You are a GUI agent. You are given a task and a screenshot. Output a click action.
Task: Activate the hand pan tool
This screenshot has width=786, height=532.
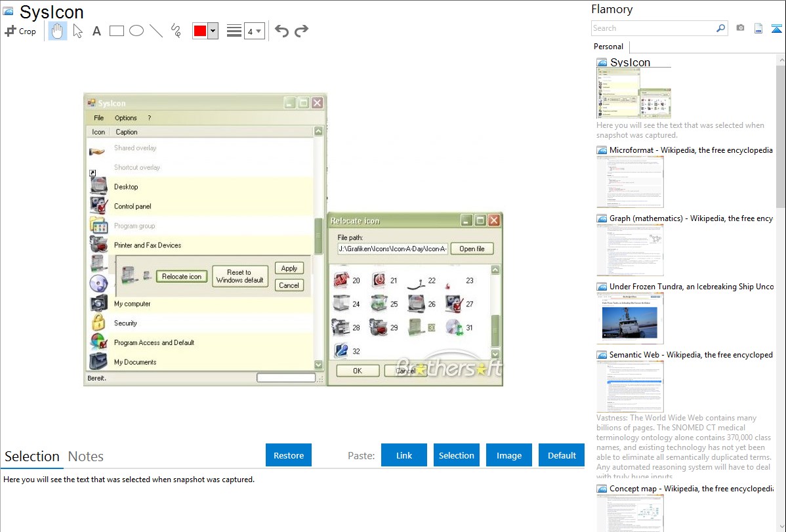tap(57, 31)
